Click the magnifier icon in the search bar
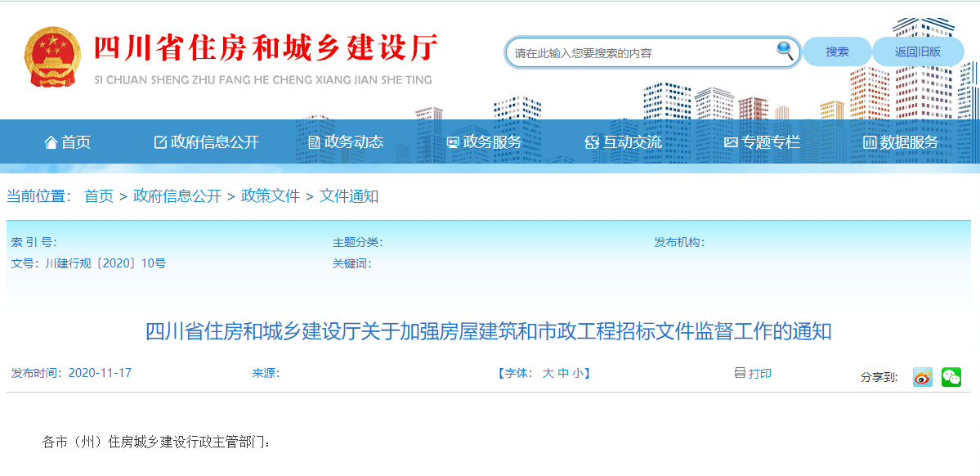980x476 pixels. coord(783,51)
